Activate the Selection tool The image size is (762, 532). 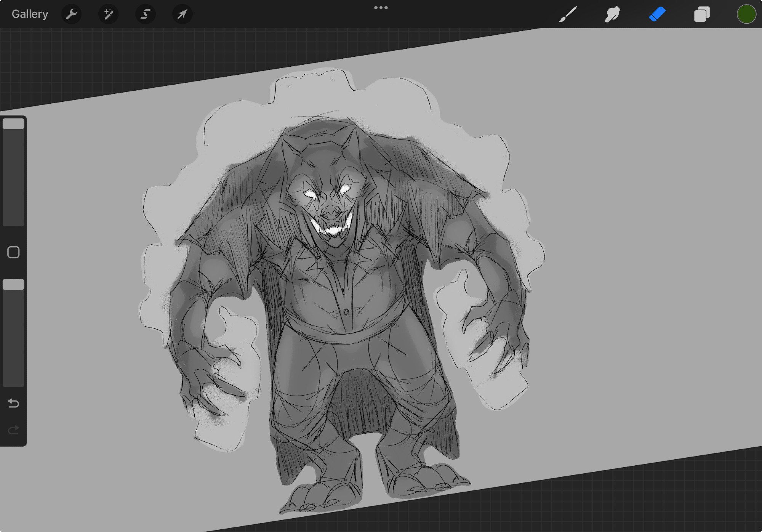(x=145, y=14)
